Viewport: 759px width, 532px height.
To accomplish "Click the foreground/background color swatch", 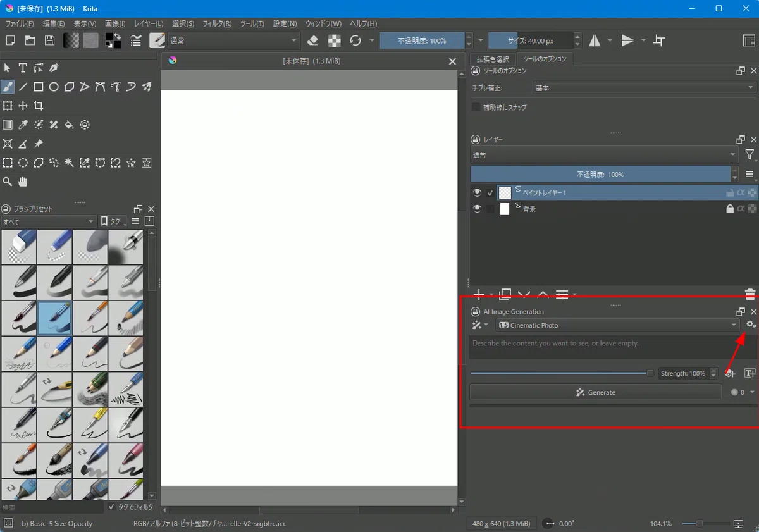I will pyautogui.click(x=113, y=40).
